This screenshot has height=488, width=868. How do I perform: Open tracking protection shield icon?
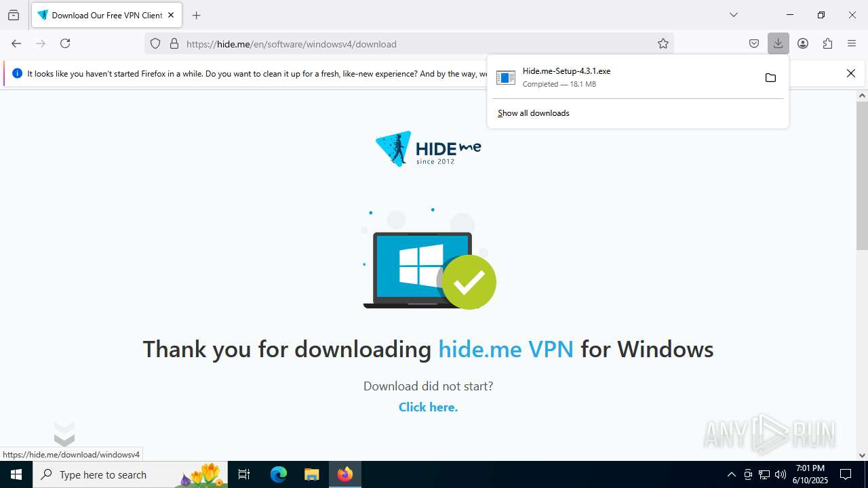[x=155, y=44]
